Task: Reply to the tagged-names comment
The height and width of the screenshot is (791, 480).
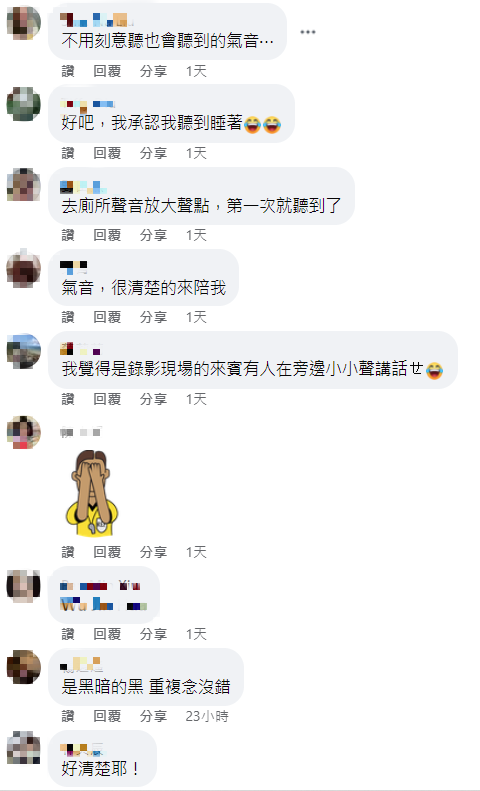Action: (x=107, y=634)
